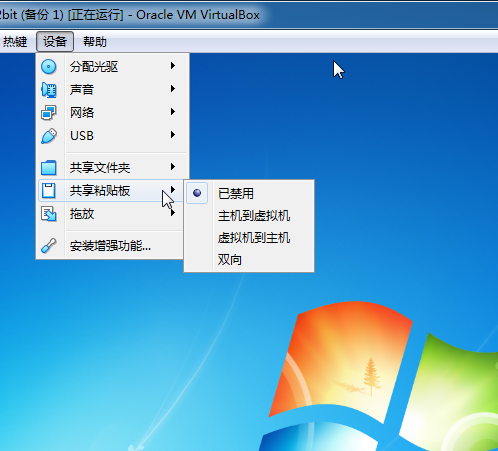Screen dimensions: 498x451
Task: Open the 拖放 menu entry
Action: (111, 214)
